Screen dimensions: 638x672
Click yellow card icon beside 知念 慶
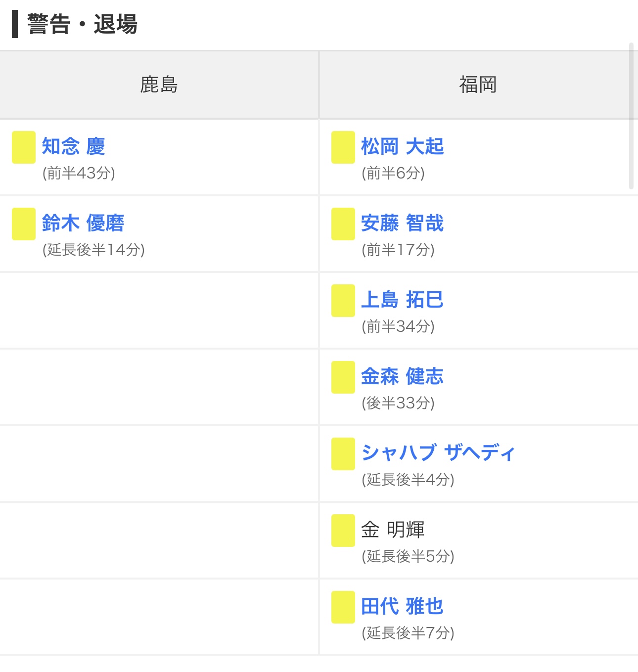click(x=24, y=147)
